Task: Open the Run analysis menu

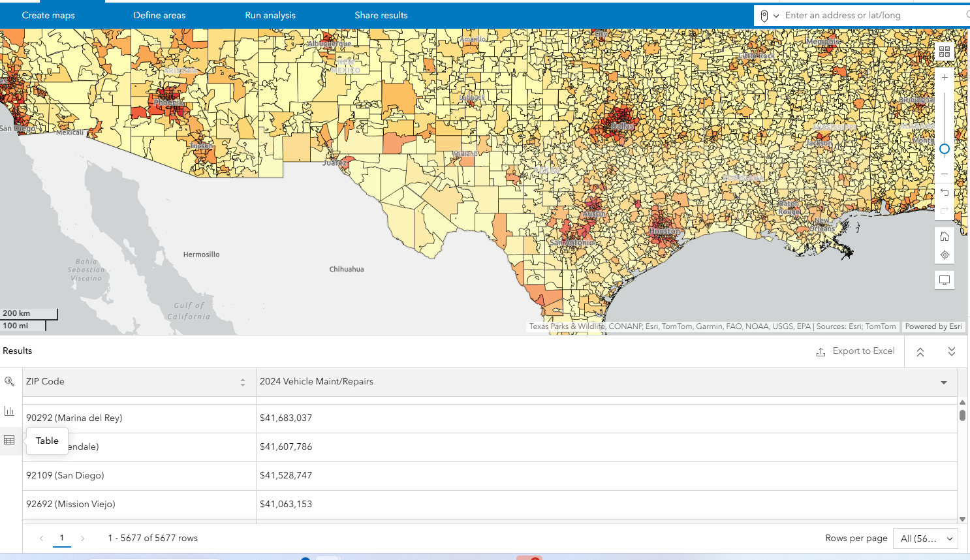Action: [x=270, y=15]
